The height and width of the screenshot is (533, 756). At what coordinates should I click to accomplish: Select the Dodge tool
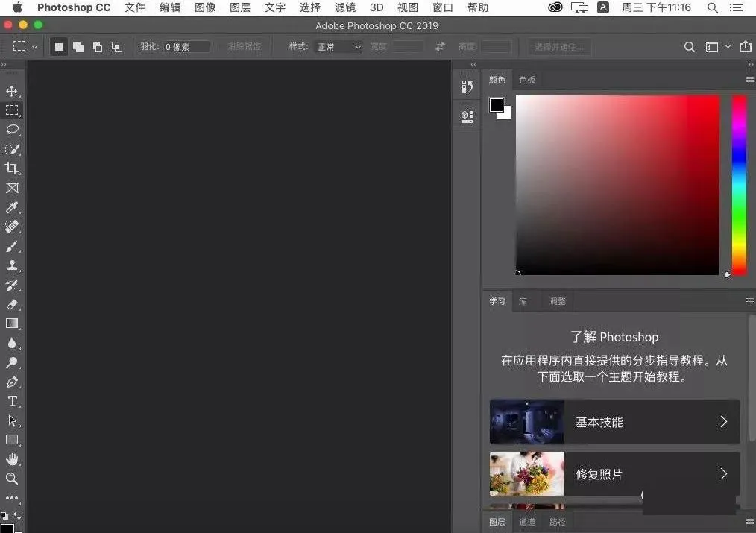[12, 362]
